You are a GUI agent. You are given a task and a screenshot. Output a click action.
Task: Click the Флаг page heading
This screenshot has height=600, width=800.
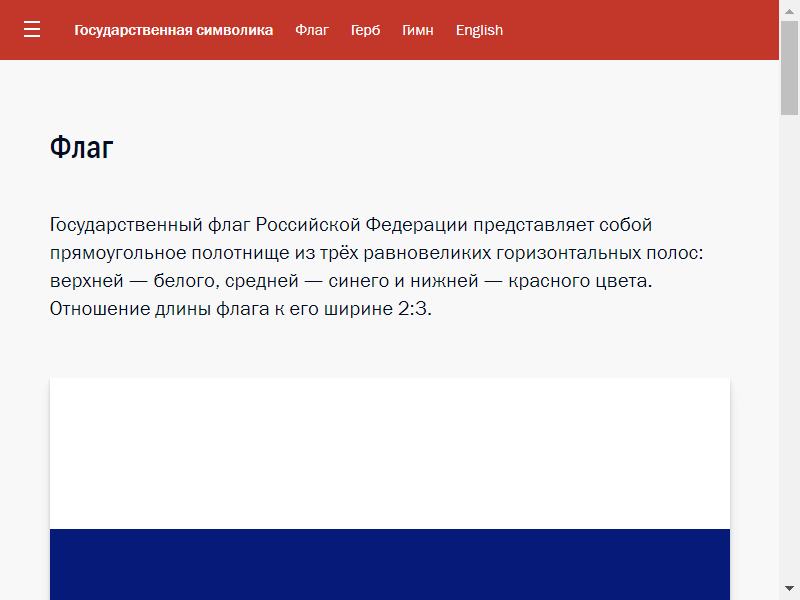point(82,148)
